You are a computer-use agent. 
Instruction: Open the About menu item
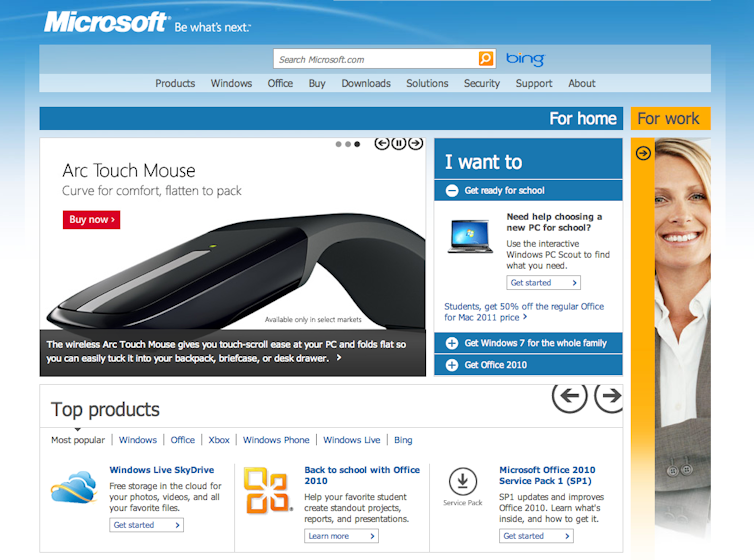pyautogui.click(x=582, y=83)
